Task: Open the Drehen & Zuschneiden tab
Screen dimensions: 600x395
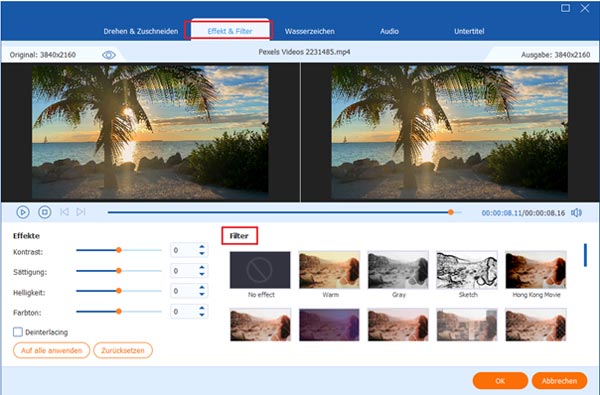Action: click(141, 31)
